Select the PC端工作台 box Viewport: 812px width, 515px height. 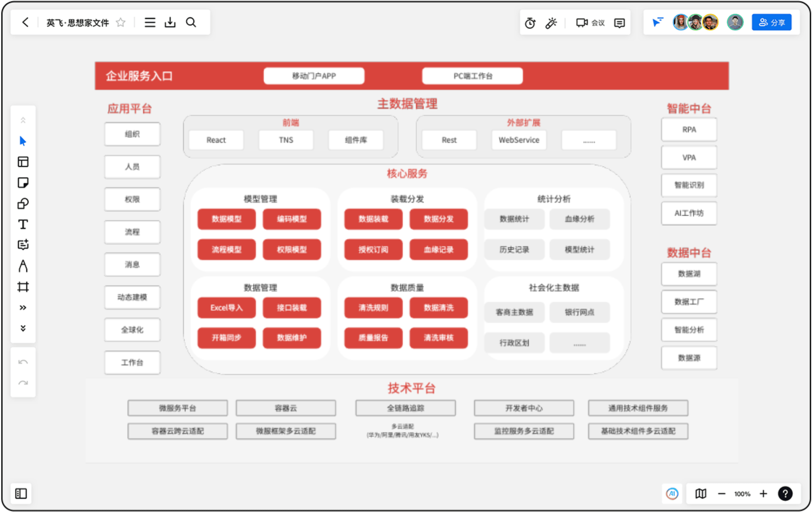[x=472, y=76]
